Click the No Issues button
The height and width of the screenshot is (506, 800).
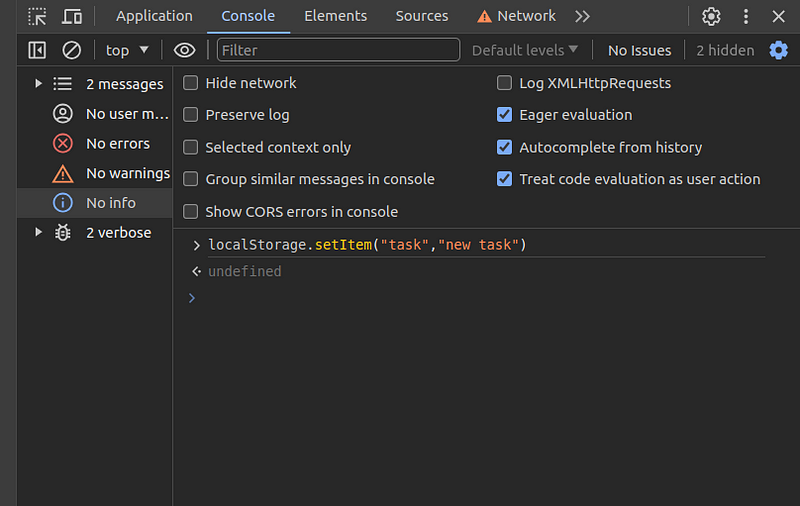pos(639,50)
